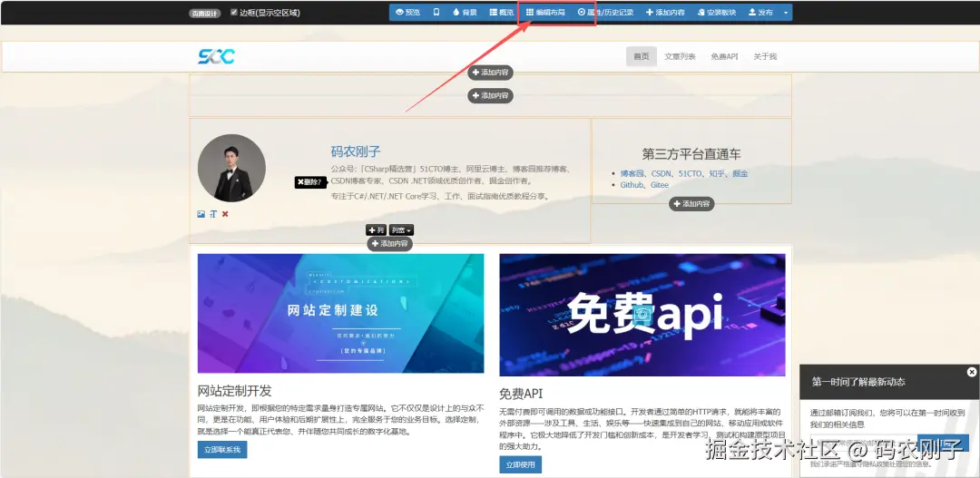Screen dimensions: 980x478
Task: Click the red delete X under avatar
Action: click(x=225, y=214)
